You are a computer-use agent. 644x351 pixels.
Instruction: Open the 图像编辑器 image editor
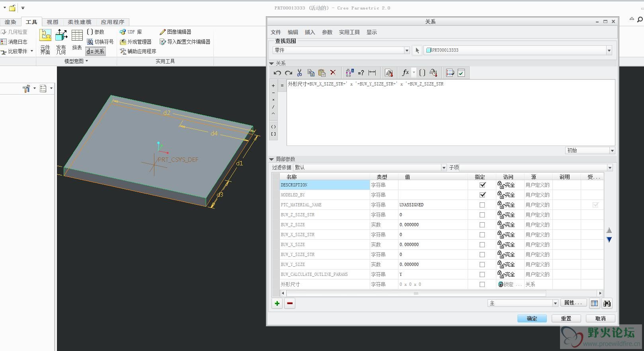click(x=175, y=32)
